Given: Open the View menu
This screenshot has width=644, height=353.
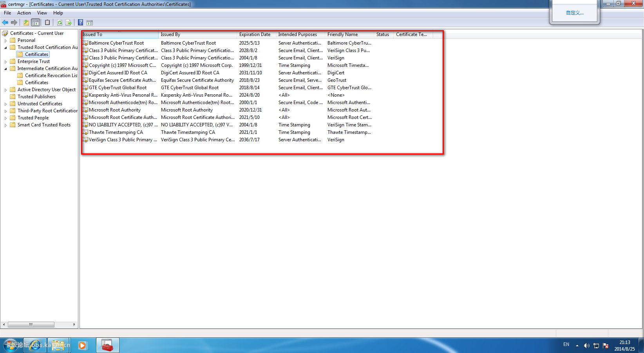Looking at the screenshot, I should tap(42, 13).
